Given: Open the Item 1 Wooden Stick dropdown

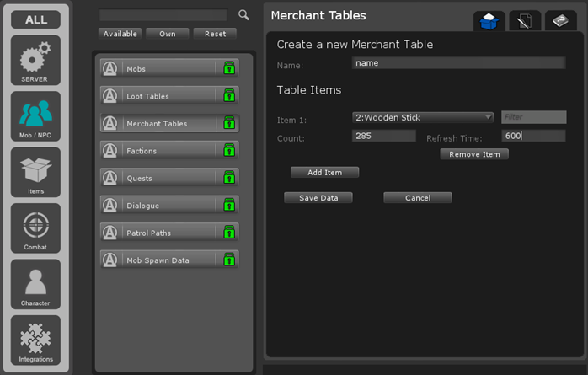Looking at the screenshot, I should point(423,117).
